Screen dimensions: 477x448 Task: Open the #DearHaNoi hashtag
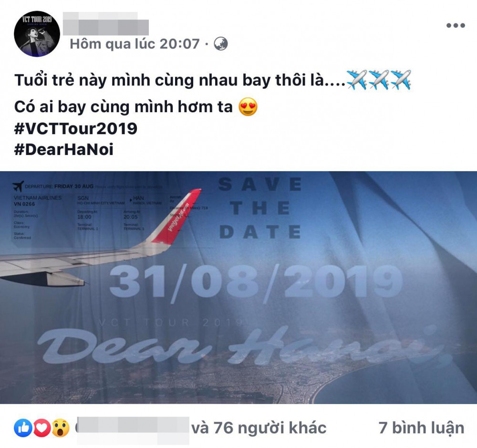point(64,149)
